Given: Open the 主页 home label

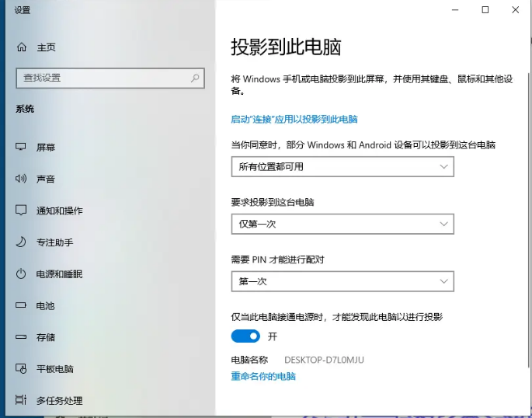Looking at the screenshot, I should click(46, 47).
